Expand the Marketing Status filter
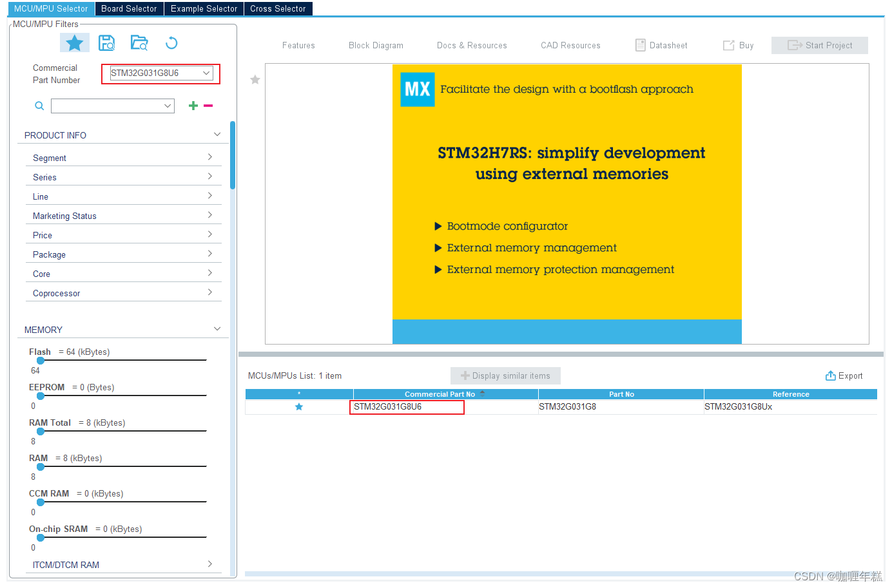 (x=122, y=216)
